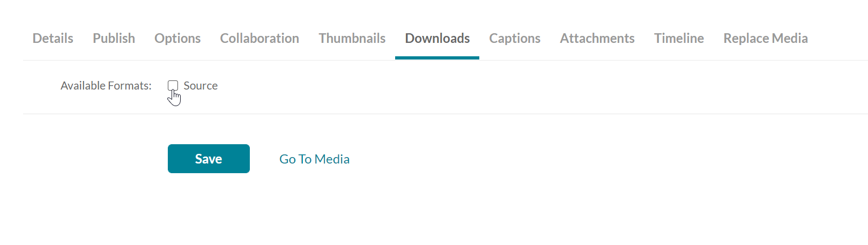Click the teal Save button
The image size is (868, 245).
[x=209, y=159]
